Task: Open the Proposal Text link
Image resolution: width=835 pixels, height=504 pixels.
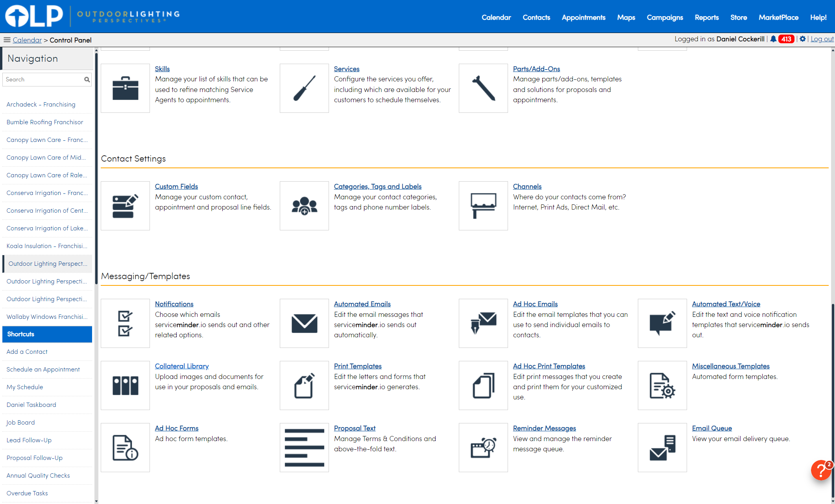Action: pos(355,428)
